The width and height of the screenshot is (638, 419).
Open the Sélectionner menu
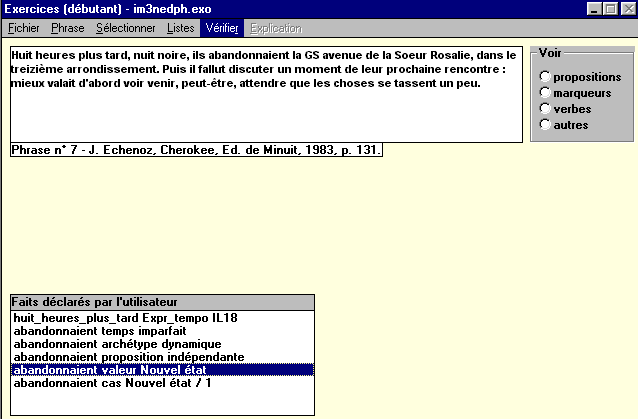[x=126, y=28]
